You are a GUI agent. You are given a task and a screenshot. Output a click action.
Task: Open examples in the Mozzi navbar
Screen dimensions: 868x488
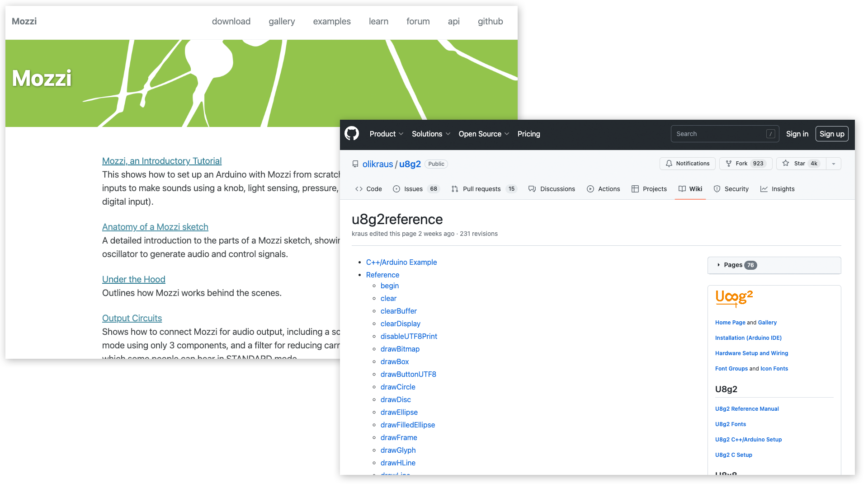[x=332, y=21]
